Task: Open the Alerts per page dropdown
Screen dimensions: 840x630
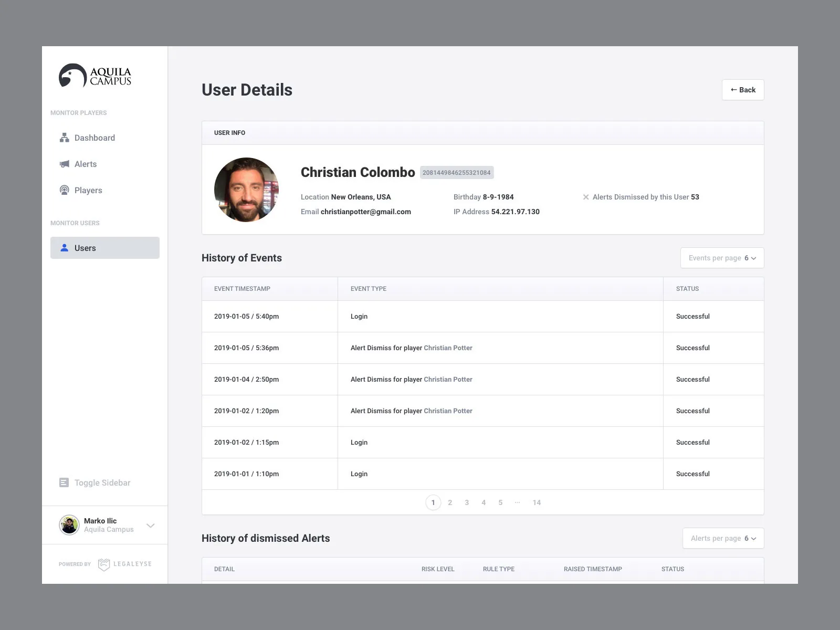Action: pyautogui.click(x=723, y=538)
